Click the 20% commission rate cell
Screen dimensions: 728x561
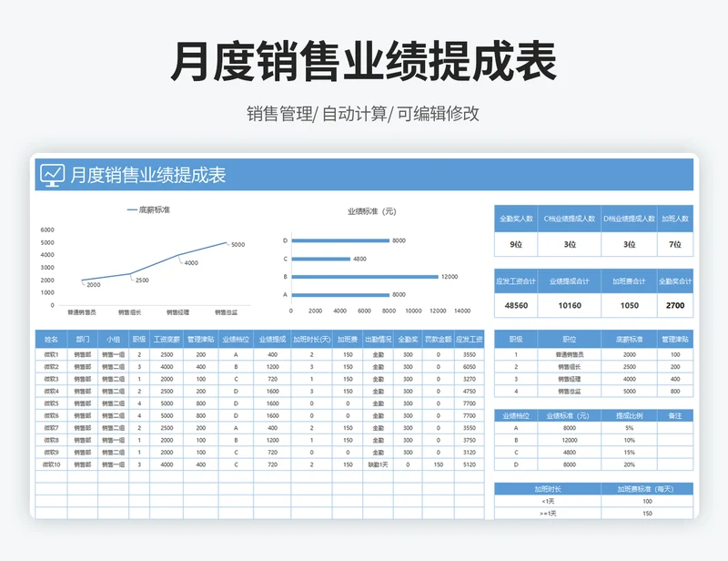pos(629,464)
